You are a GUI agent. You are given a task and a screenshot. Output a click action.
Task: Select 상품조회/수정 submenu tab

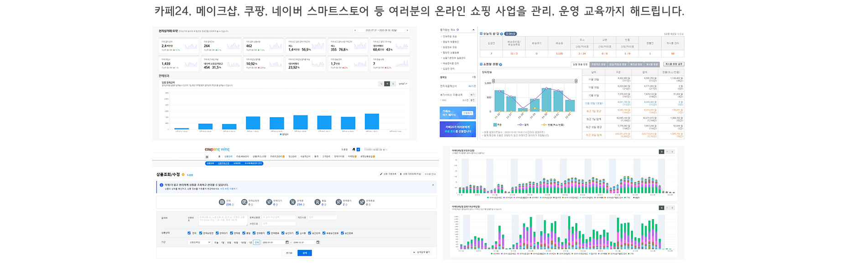(x=223, y=163)
